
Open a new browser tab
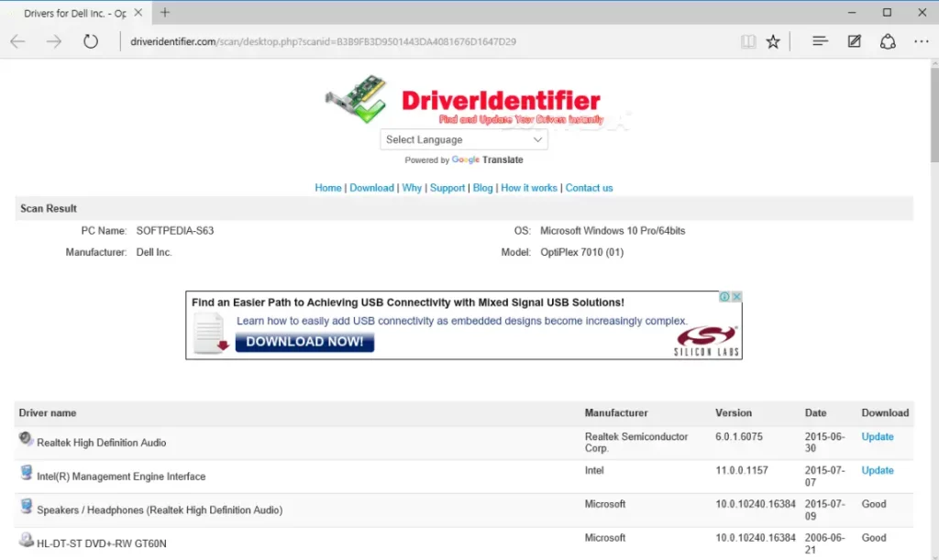tap(165, 13)
